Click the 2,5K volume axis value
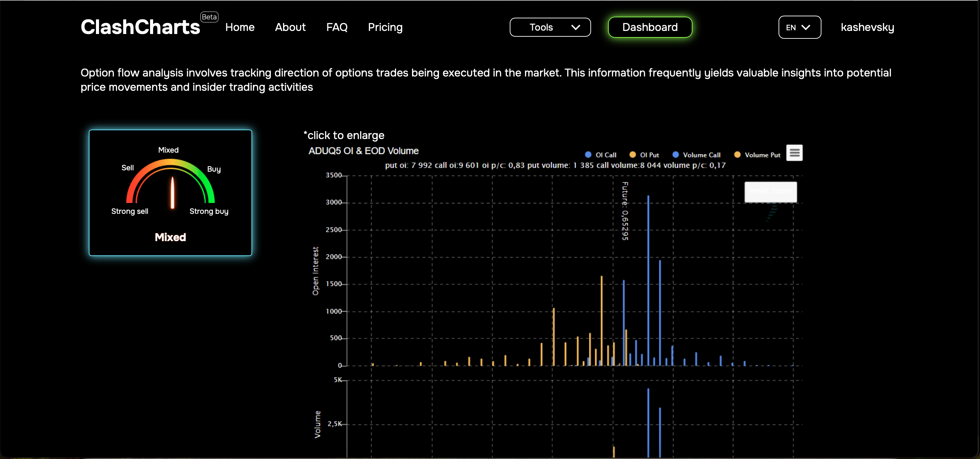This screenshot has height=459, width=980. pyautogui.click(x=335, y=424)
